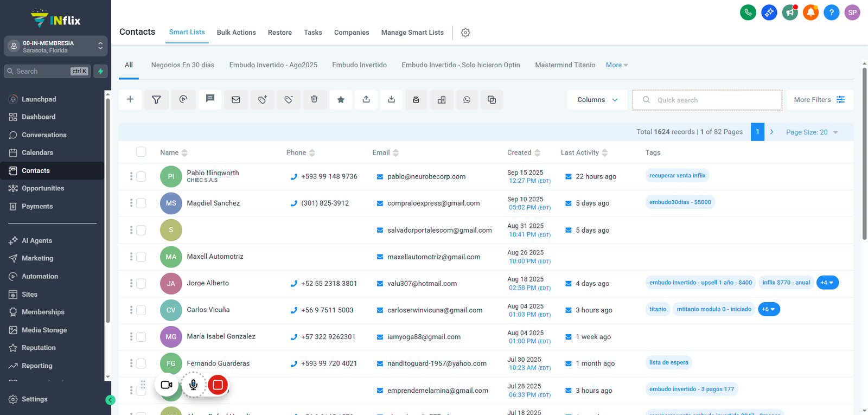Click the send email envelope icon

[x=236, y=99]
